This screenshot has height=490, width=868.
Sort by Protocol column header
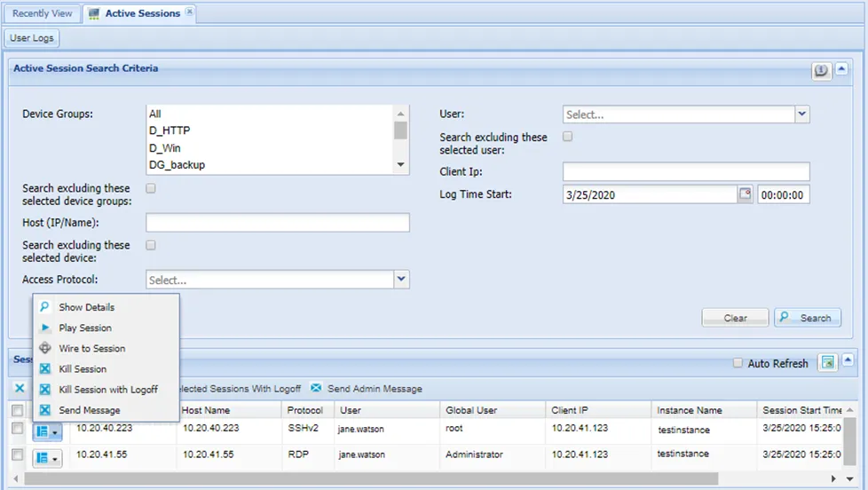click(x=308, y=410)
